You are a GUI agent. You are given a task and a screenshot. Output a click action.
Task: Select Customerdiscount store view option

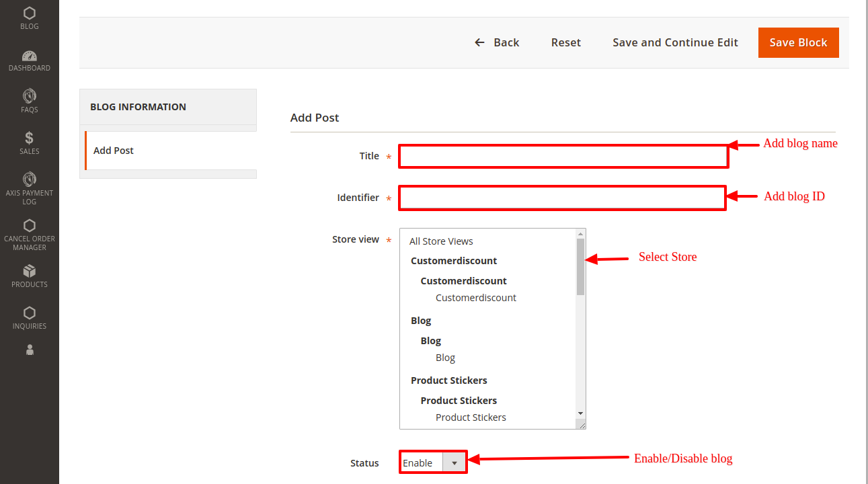point(476,298)
